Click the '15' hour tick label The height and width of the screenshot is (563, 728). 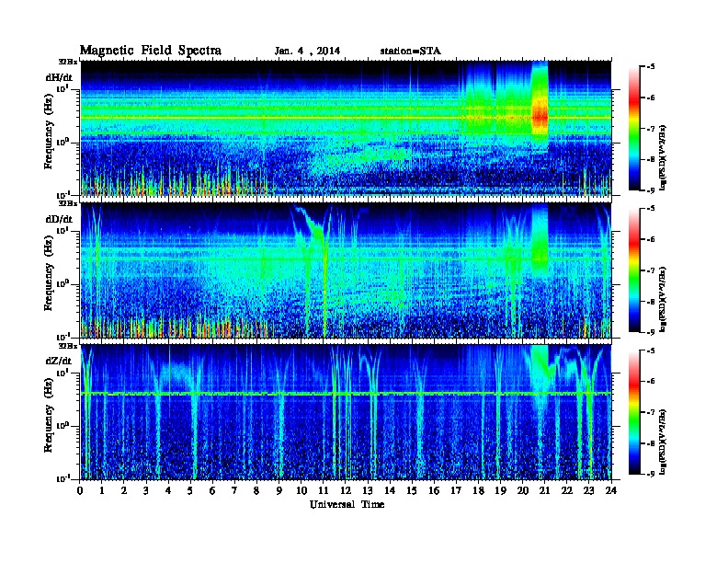[412, 491]
